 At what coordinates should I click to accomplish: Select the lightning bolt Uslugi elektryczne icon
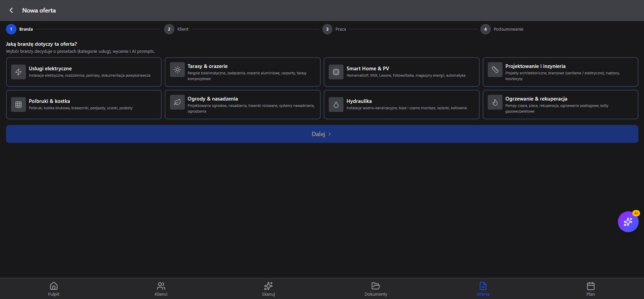click(x=18, y=72)
